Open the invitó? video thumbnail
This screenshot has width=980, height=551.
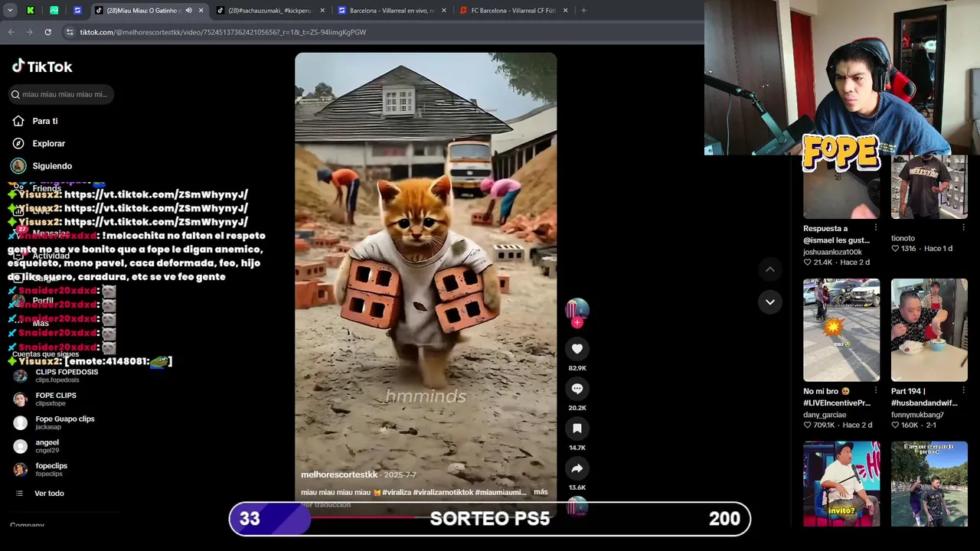point(841,484)
